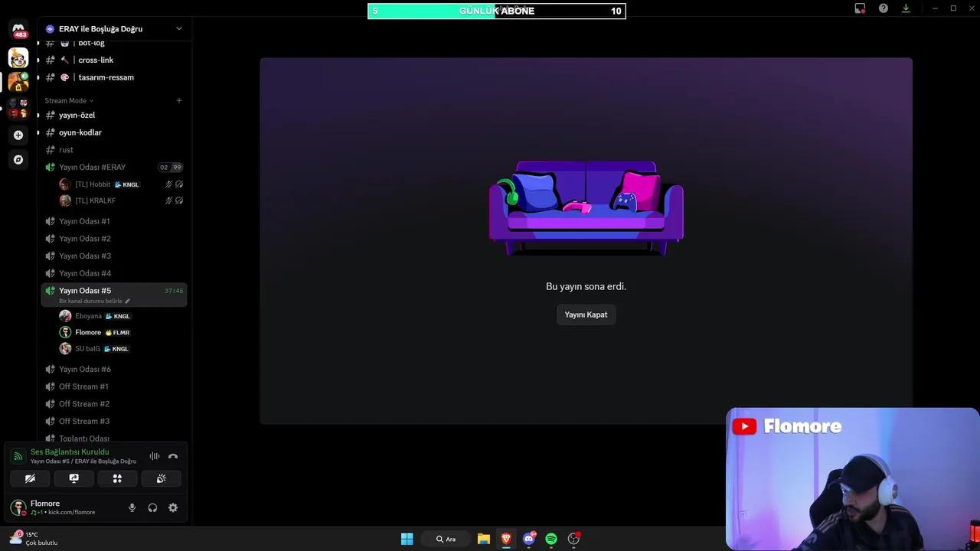Click Ara search box in taskbar
This screenshot has width=980, height=551.
tap(446, 539)
